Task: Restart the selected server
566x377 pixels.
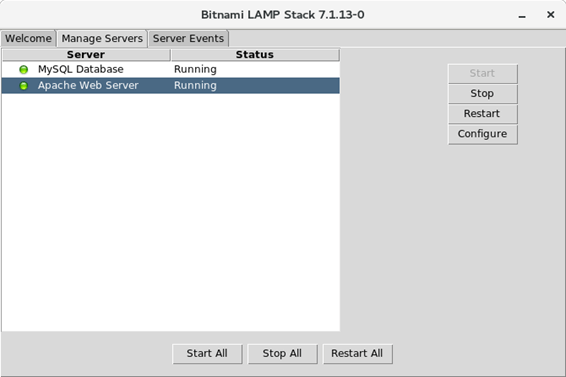Action: tap(483, 114)
